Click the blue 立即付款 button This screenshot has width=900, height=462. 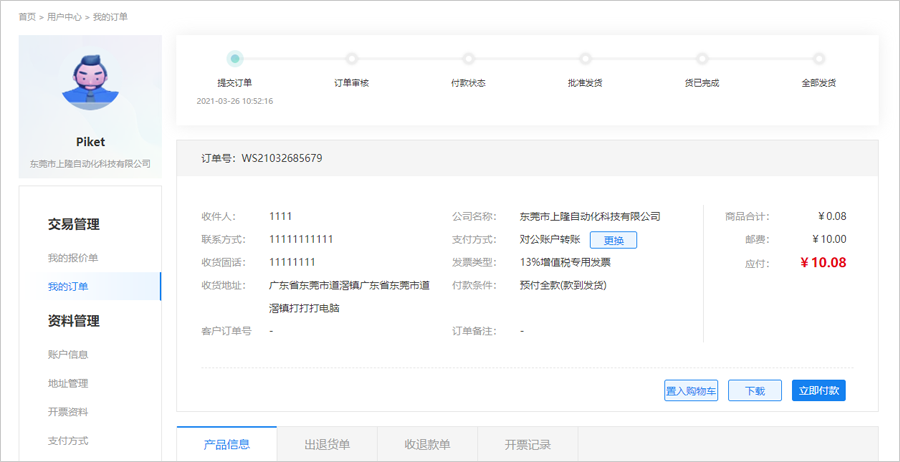[818, 391]
